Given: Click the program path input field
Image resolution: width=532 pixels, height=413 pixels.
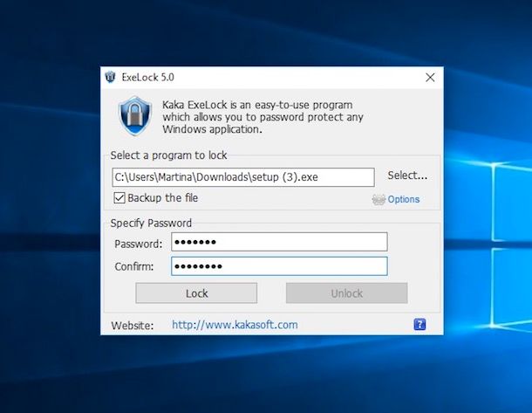Looking at the screenshot, I should pyautogui.click(x=243, y=177).
